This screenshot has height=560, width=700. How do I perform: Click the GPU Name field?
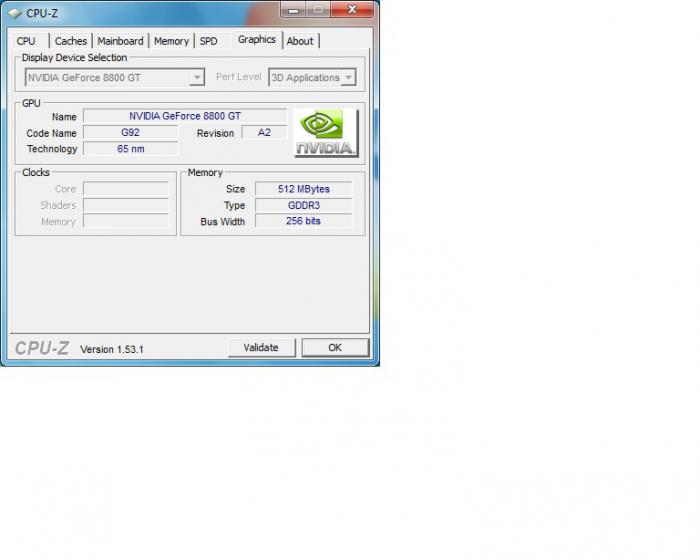coord(184,116)
